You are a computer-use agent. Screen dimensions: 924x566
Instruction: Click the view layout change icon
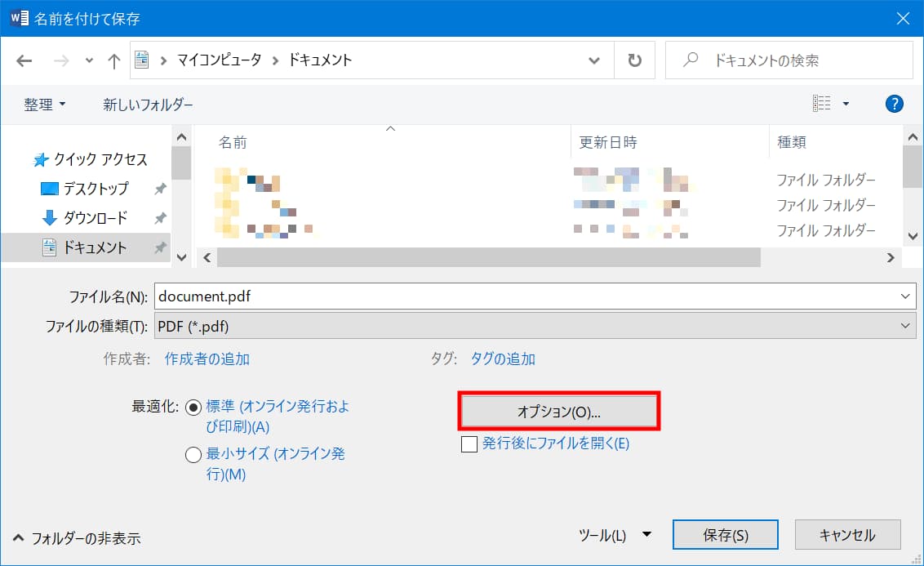(x=822, y=104)
